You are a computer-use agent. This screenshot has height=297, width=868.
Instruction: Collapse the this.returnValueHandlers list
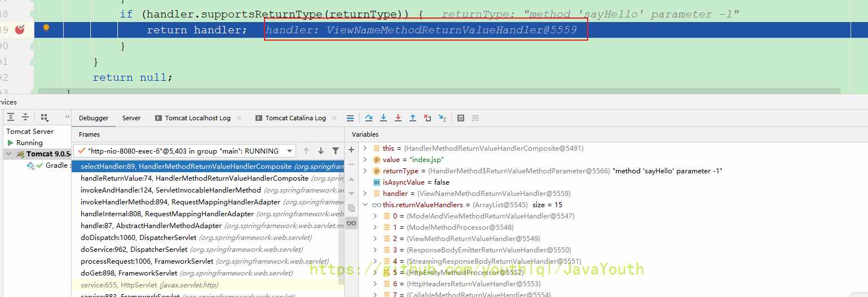[x=365, y=205]
